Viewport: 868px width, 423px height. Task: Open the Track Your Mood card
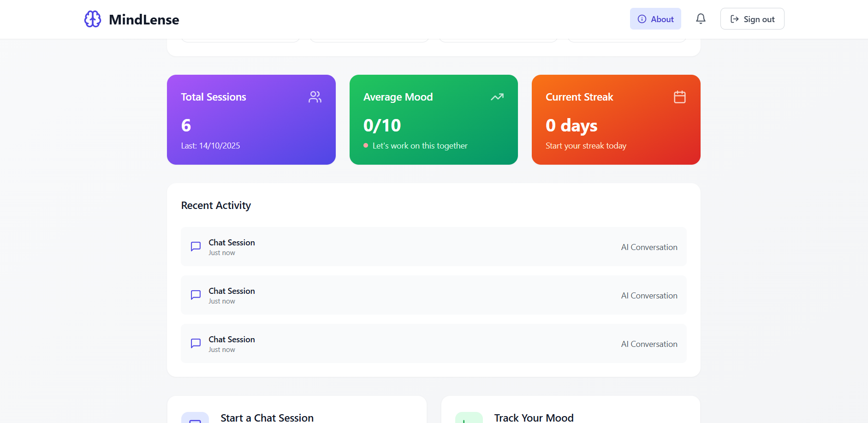pyautogui.click(x=534, y=417)
